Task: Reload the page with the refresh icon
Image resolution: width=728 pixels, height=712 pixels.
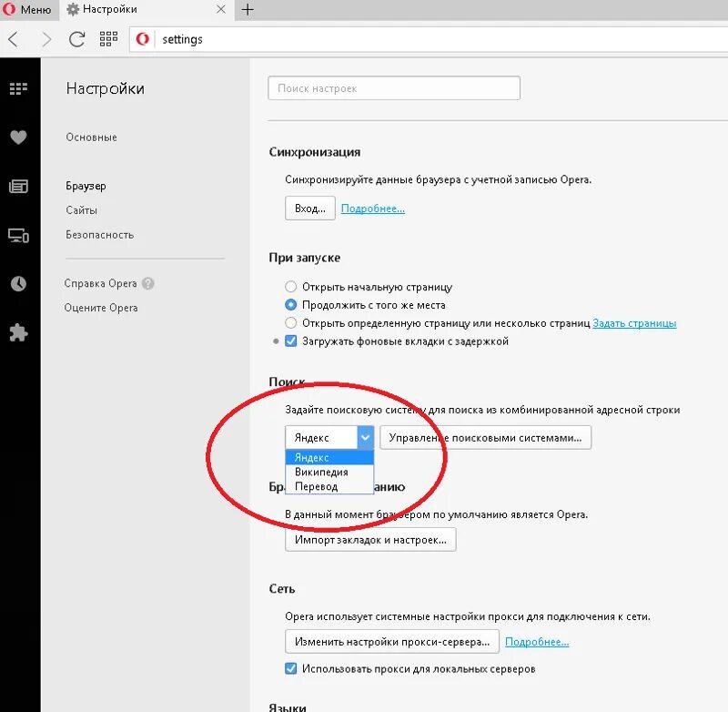Action: click(x=76, y=39)
